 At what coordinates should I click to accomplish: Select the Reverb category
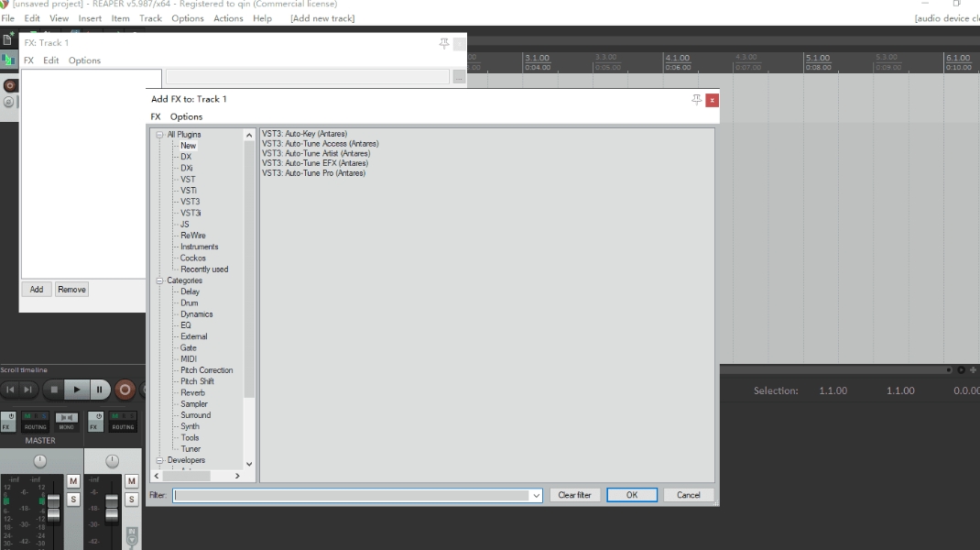(192, 393)
